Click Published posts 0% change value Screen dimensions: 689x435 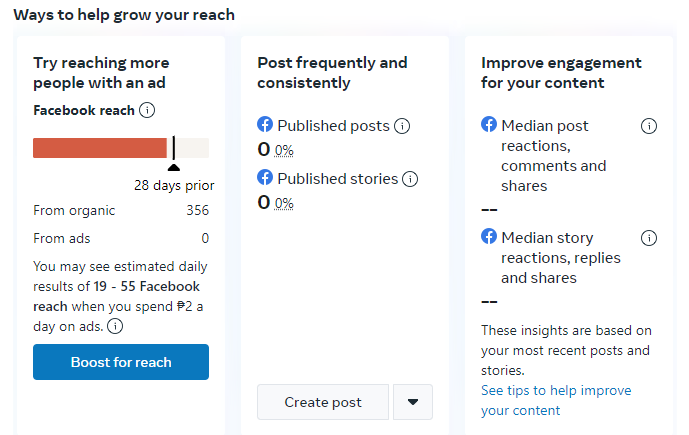click(x=284, y=150)
